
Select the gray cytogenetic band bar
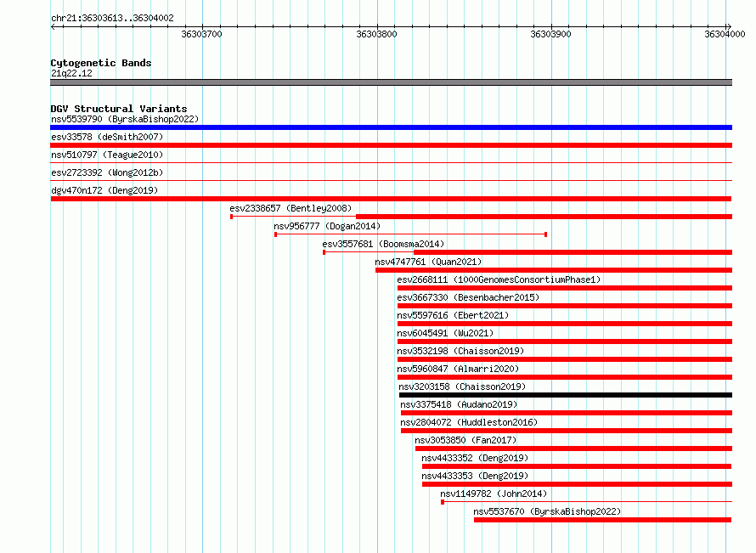pyautogui.click(x=391, y=82)
